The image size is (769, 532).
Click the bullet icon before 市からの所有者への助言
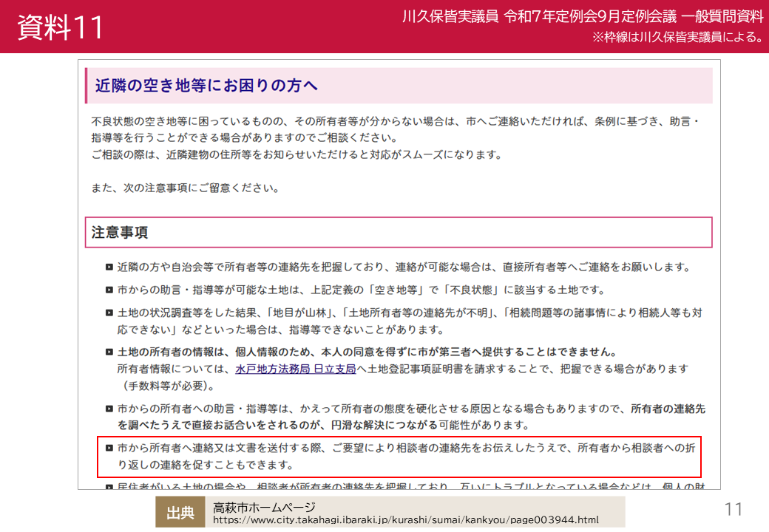pyautogui.click(x=109, y=409)
